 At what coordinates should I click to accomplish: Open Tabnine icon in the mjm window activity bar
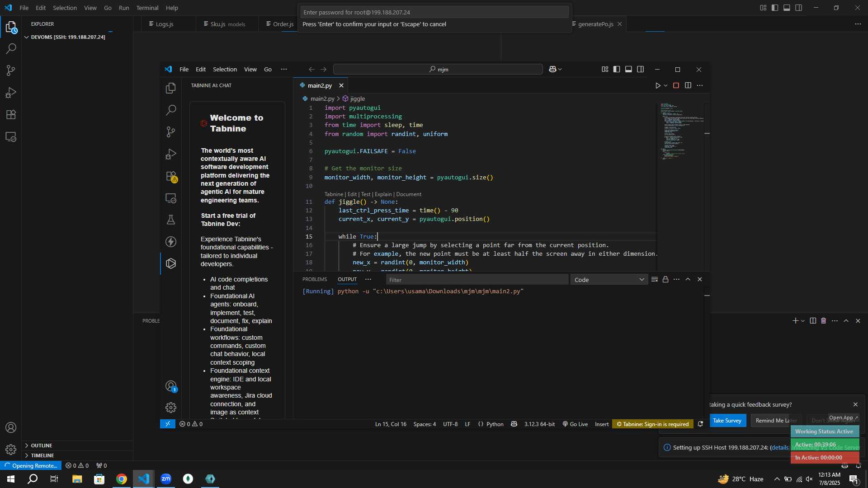point(171,263)
